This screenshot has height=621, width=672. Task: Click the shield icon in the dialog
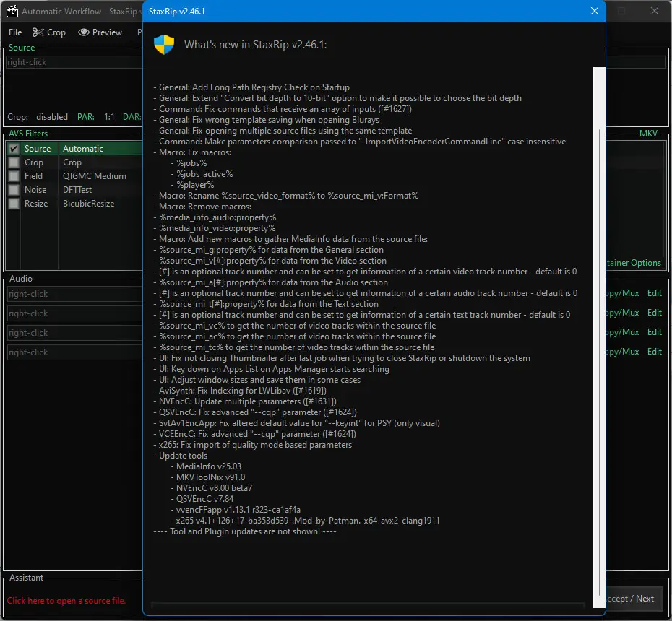(164, 45)
